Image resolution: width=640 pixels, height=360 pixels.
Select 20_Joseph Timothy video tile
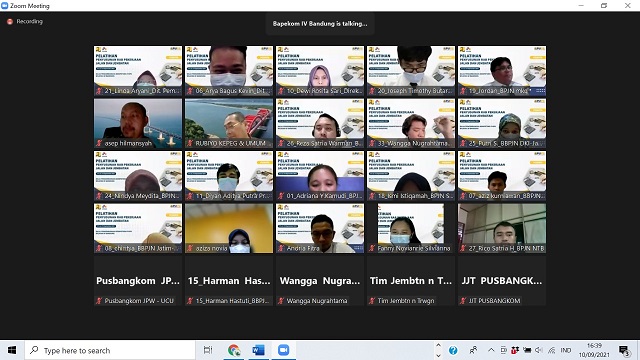411,71
